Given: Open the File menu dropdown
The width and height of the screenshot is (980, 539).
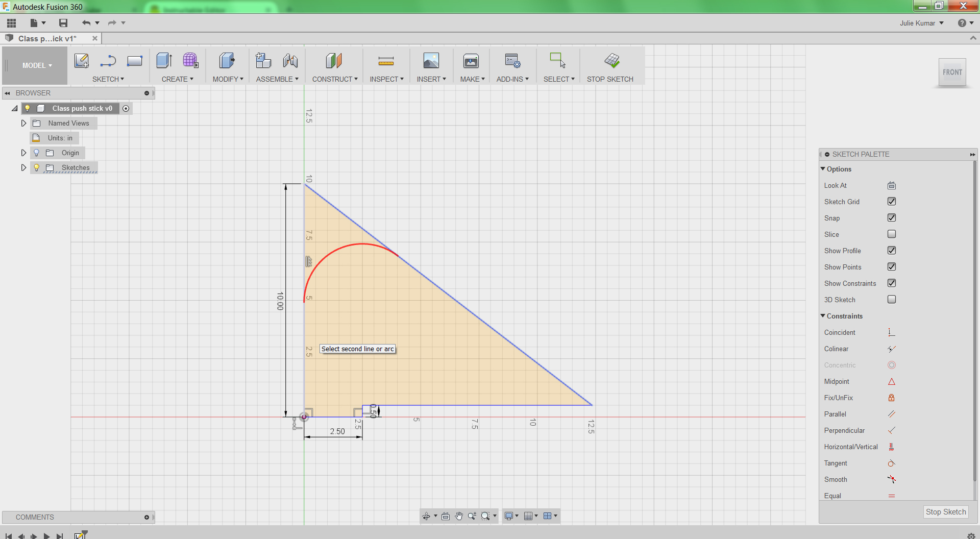Looking at the screenshot, I should 38,23.
